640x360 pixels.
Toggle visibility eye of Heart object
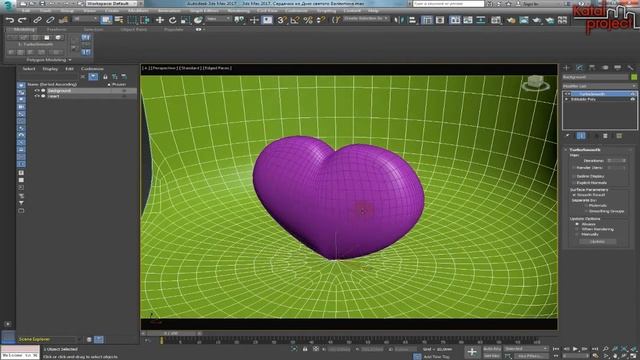pyautogui.click(x=37, y=96)
